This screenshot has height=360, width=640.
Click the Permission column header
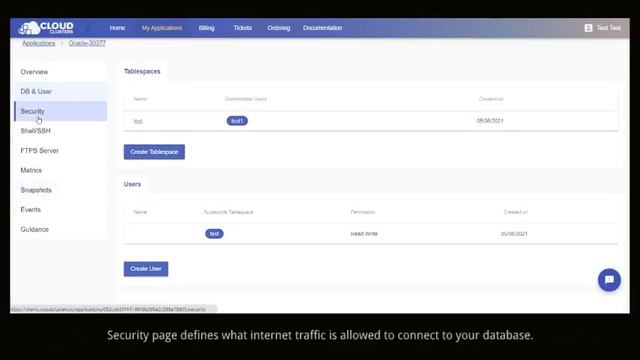[362, 212]
